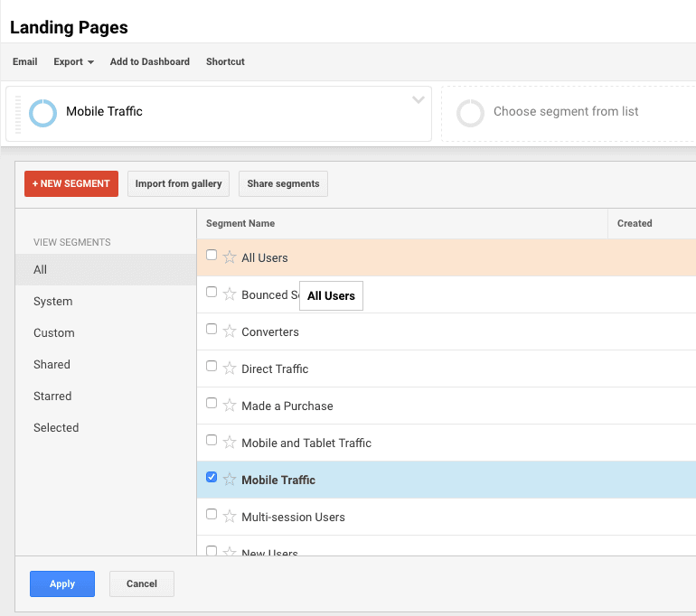Viewport: 696px width, 616px height.
Task: Switch to Starred segments view
Action: pyautogui.click(x=52, y=397)
